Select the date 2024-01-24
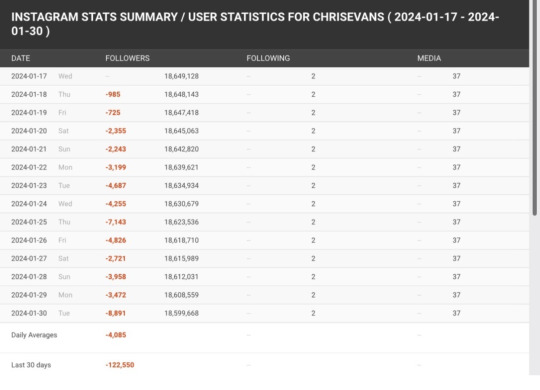 point(29,204)
